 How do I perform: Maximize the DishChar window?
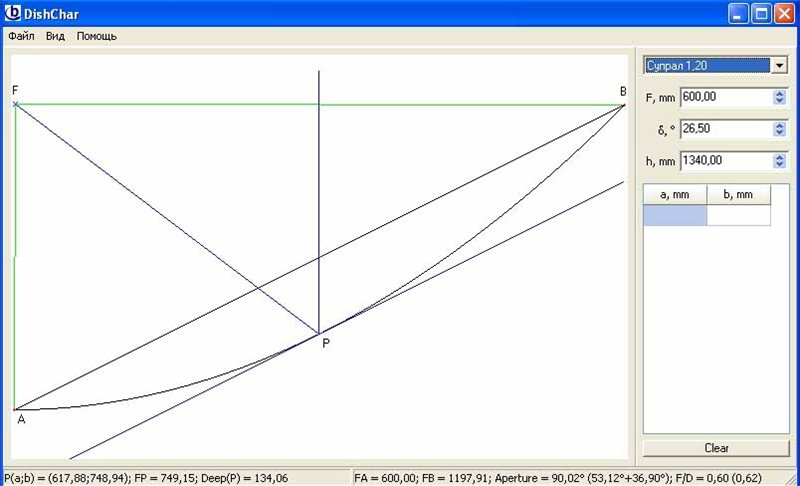click(761, 14)
